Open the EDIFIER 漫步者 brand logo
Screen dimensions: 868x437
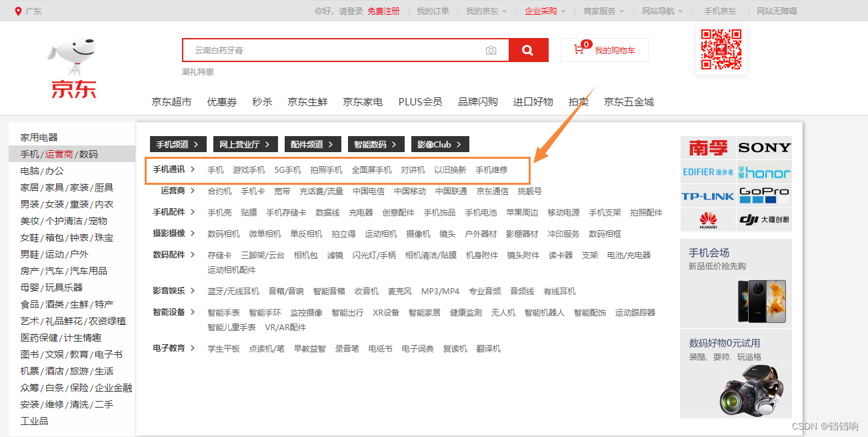click(x=708, y=172)
